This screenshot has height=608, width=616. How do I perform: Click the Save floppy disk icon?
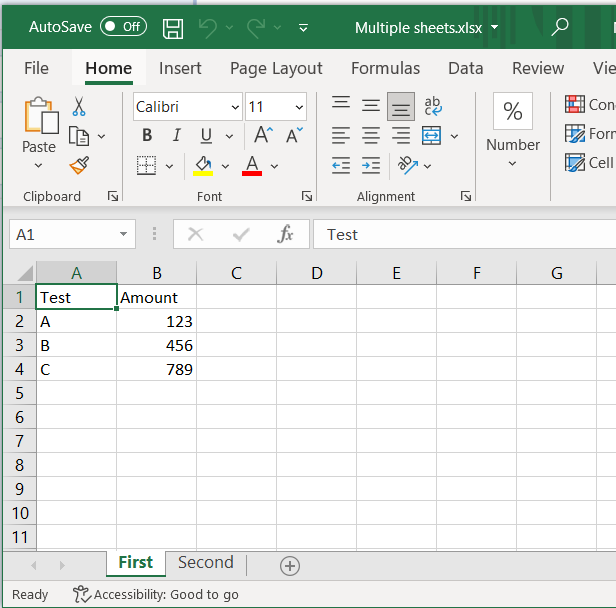point(173,27)
